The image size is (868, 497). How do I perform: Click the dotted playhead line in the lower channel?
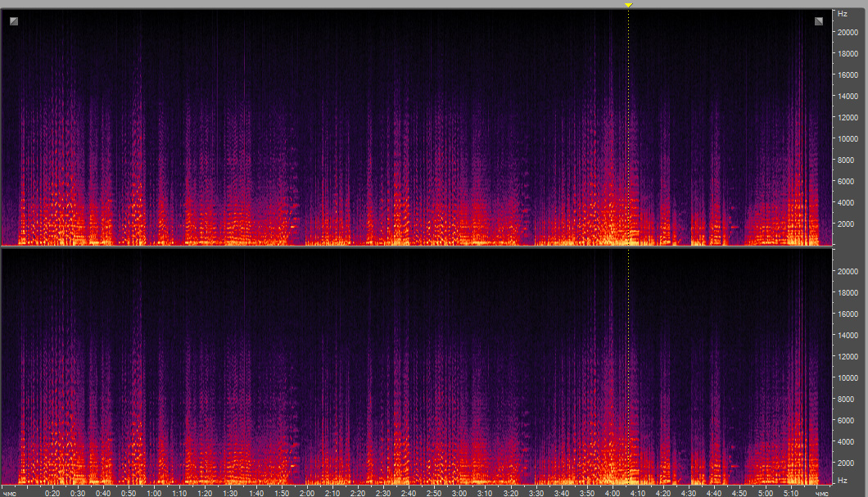click(628, 368)
